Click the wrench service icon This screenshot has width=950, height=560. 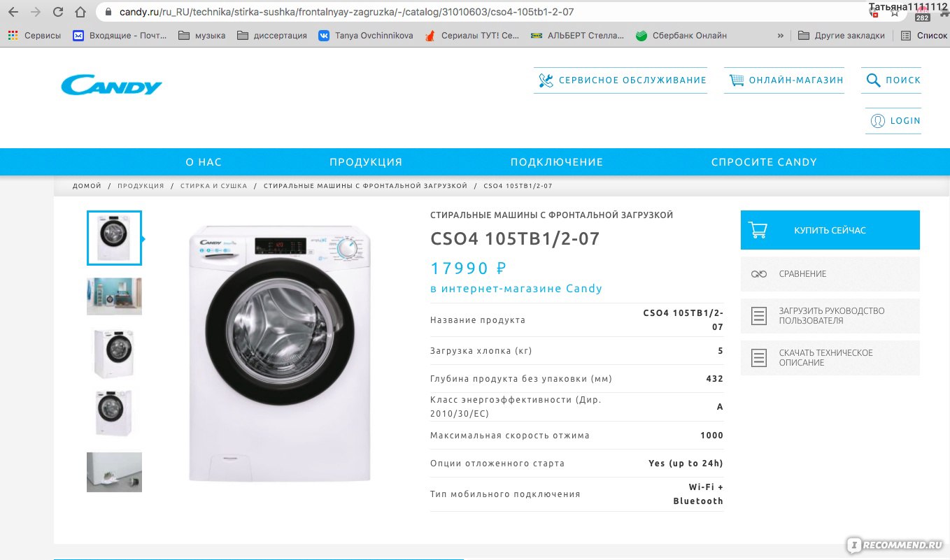pyautogui.click(x=546, y=80)
